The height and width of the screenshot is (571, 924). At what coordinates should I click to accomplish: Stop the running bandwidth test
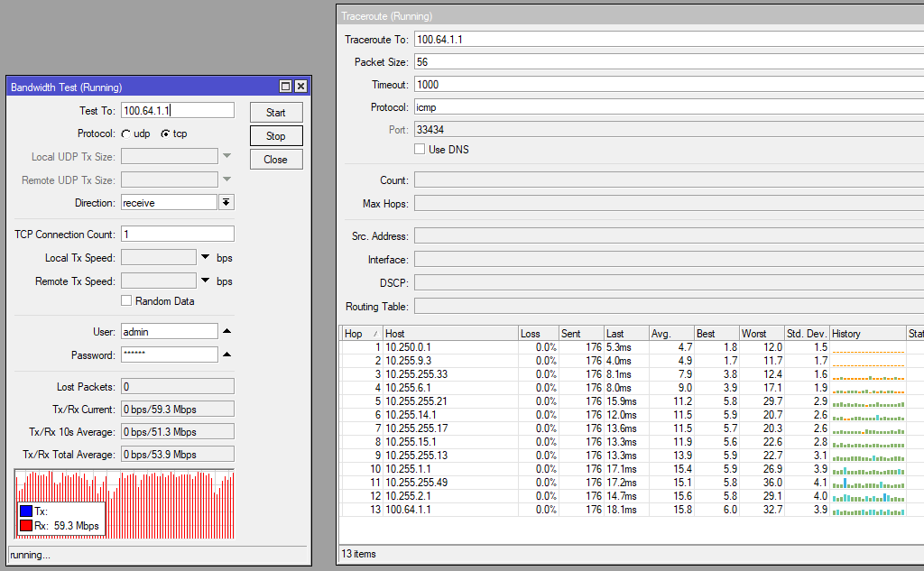pos(276,136)
